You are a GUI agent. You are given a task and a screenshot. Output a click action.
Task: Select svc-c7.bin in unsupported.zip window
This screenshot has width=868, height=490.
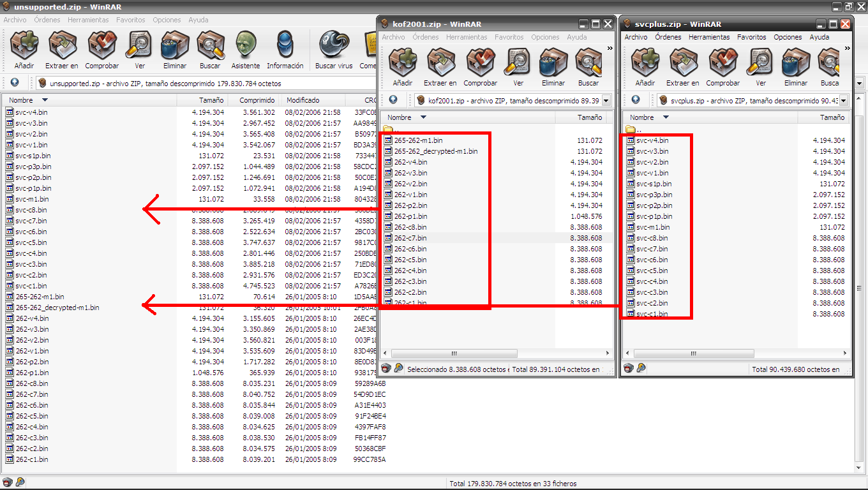[31, 221]
